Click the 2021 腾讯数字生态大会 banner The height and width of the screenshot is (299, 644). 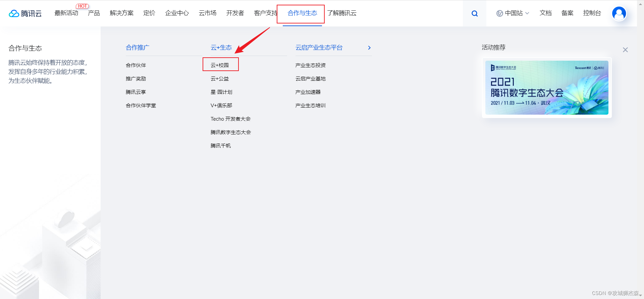pos(547,87)
